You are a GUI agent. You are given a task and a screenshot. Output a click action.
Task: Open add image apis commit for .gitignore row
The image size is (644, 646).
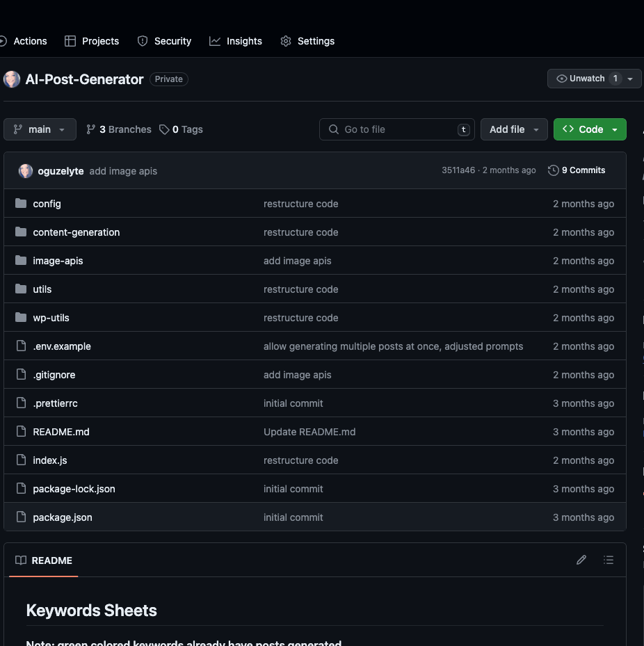tap(298, 375)
